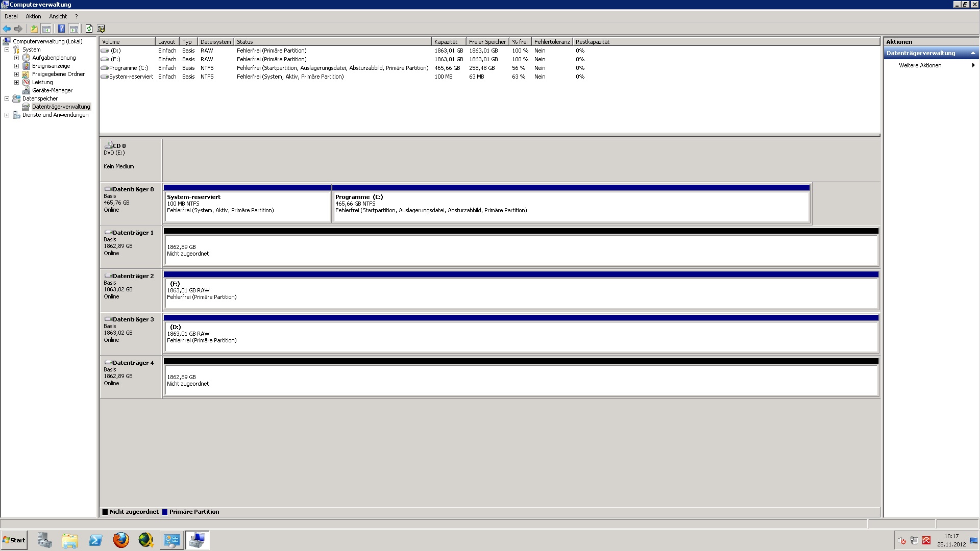Click the blue Primäre Partition legend swatch
This screenshot has height=551, width=980.
click(165, 512)
